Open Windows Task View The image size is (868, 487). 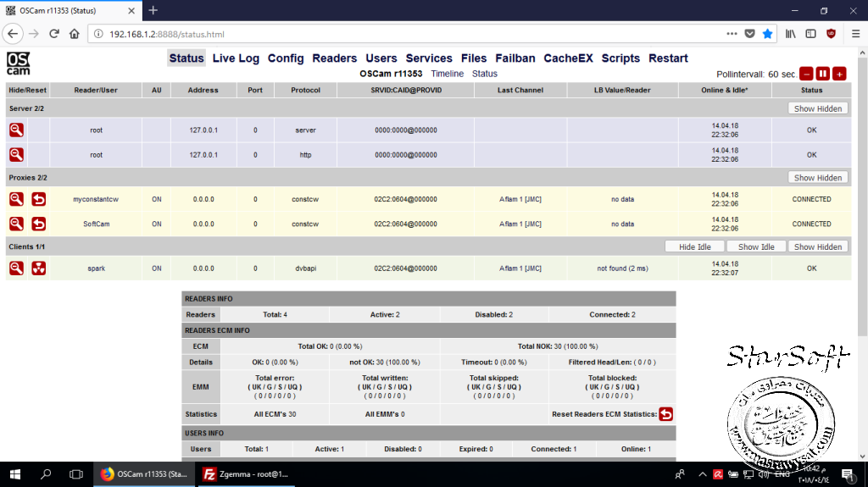click(75, 474)
